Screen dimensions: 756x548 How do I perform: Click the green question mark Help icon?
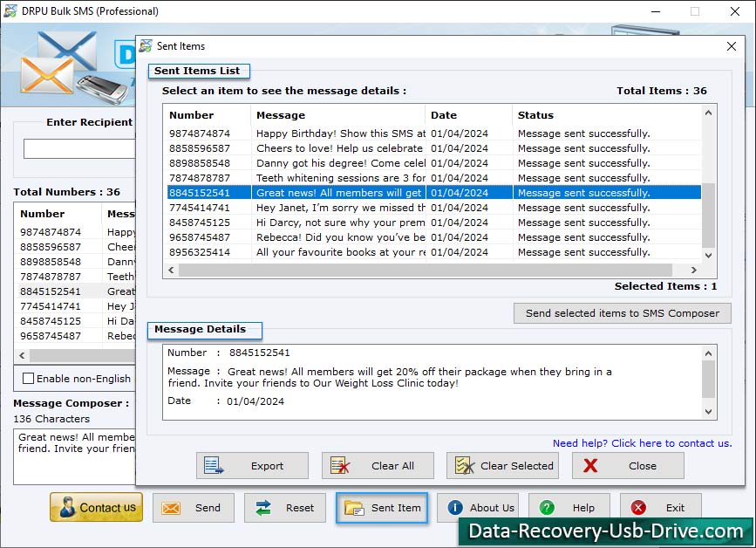(547, 508)
